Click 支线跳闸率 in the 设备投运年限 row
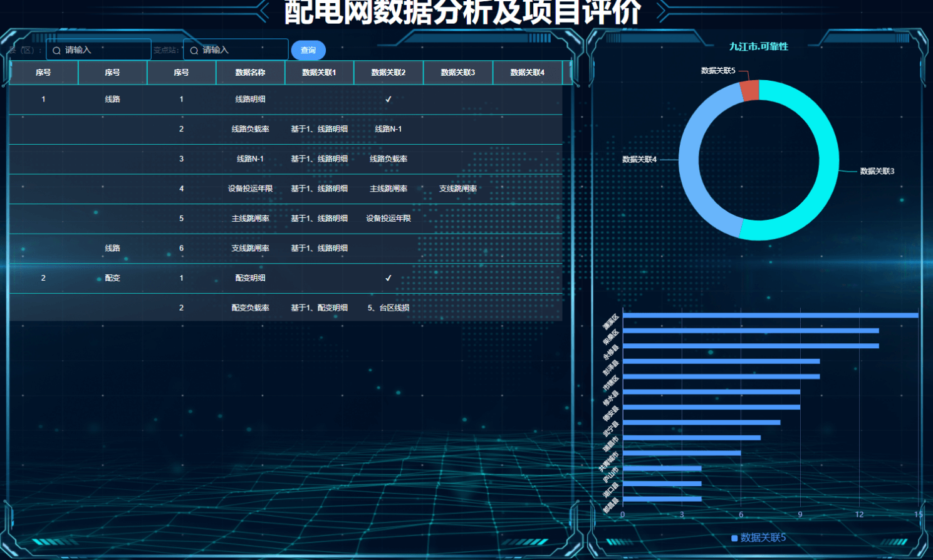Viewport: 933px width, 560px height. point(458,189)
